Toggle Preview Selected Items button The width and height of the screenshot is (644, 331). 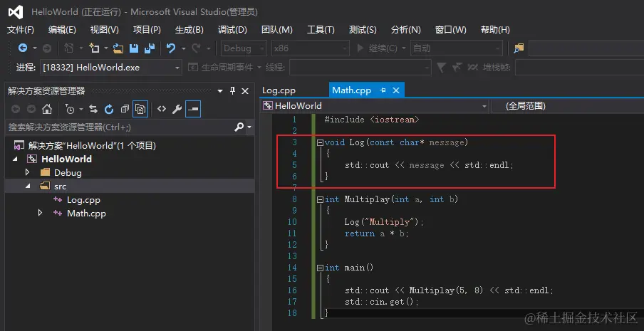[193, 109]
